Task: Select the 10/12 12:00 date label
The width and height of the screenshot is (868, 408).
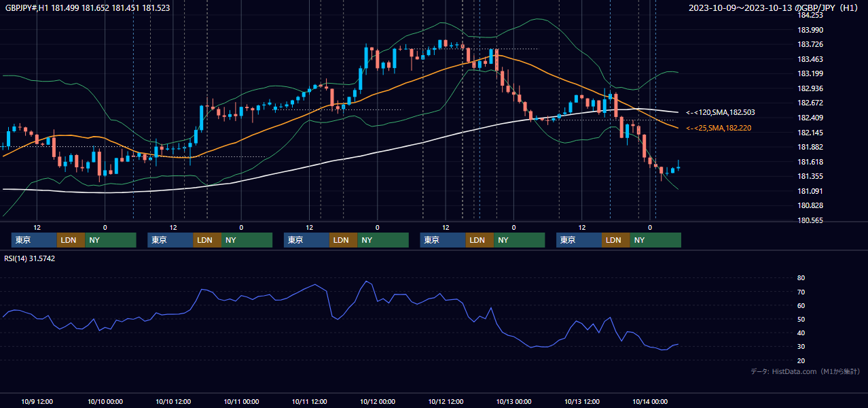Action: pyautogui.click(x=446, y=401)
